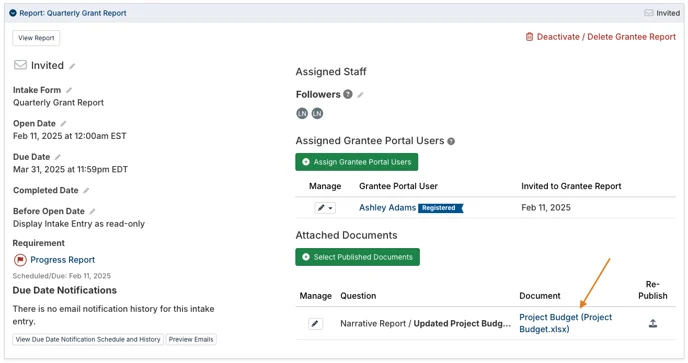Click the Due Date Notifications heading
Viewport: 688px width, 363px height.
(64, 290)
